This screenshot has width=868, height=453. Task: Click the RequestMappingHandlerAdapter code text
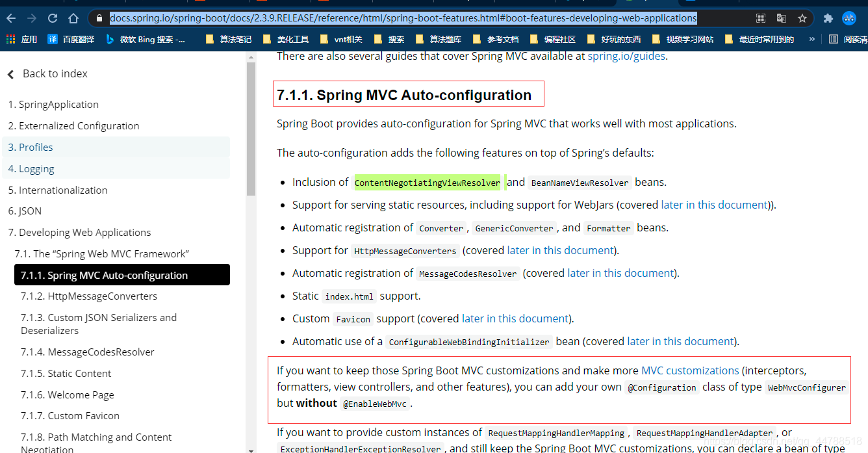(x=705, y=433)
